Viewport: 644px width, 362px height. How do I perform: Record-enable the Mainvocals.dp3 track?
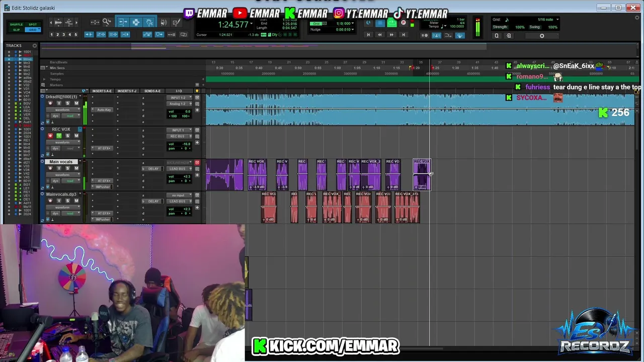50,201
